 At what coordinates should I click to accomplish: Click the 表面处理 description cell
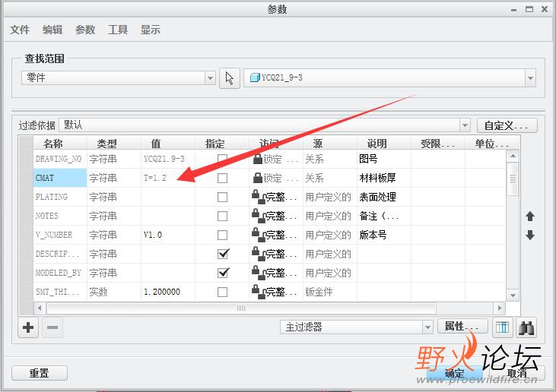[x=383, y=197]
